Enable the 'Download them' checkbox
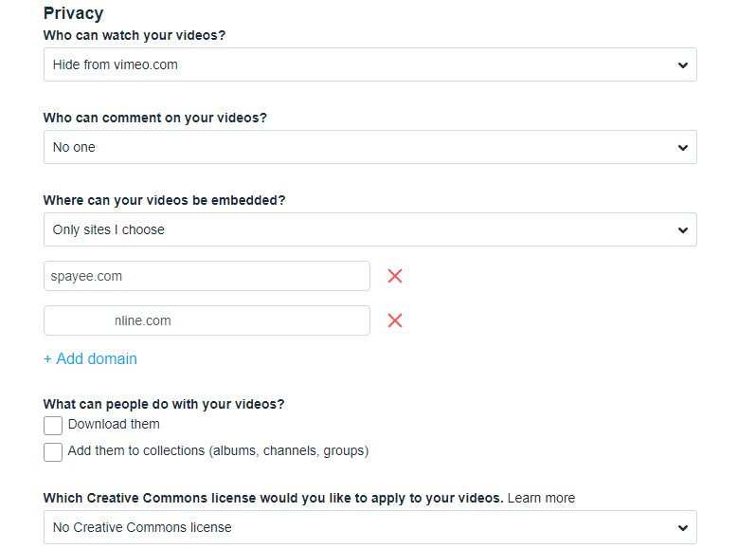This screenshot has height=549, width=756. (53, 426)
